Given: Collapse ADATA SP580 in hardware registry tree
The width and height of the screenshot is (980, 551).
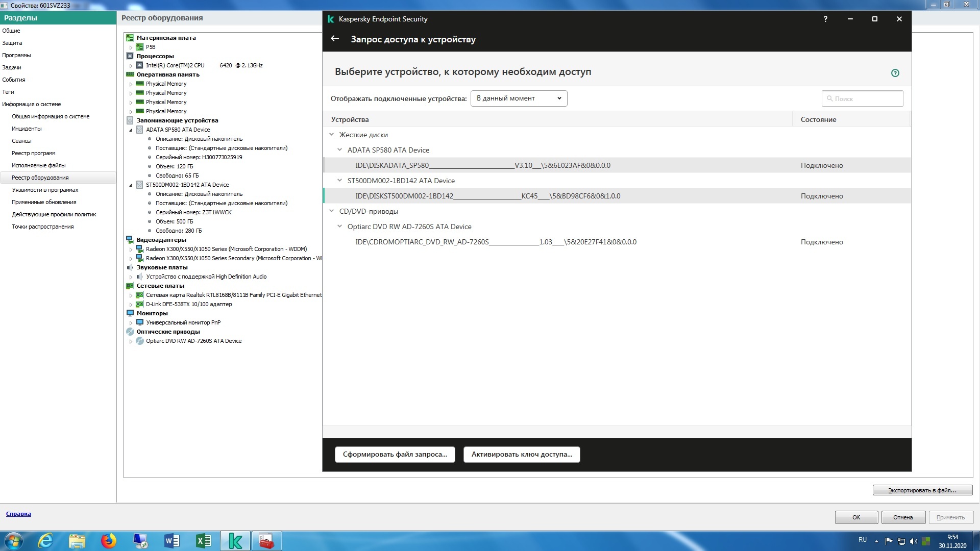Looking at the screenshot, I should pos(131,130).
